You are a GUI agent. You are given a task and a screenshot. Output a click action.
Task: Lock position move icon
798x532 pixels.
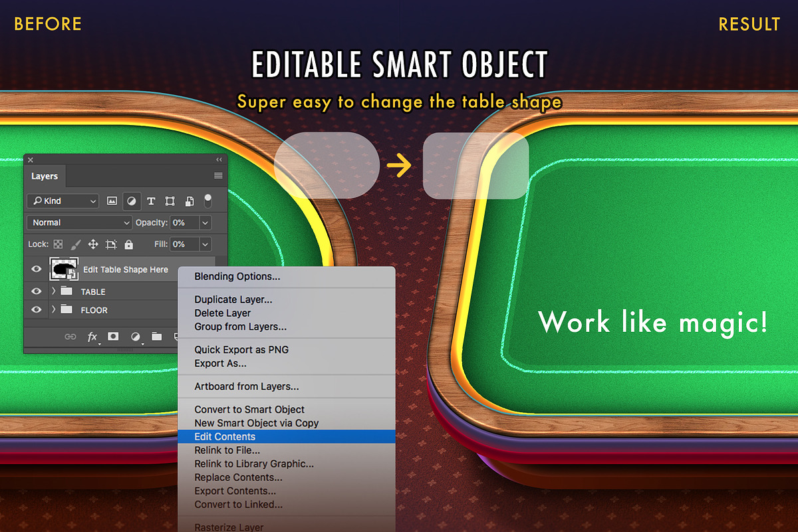pos(93,244)
